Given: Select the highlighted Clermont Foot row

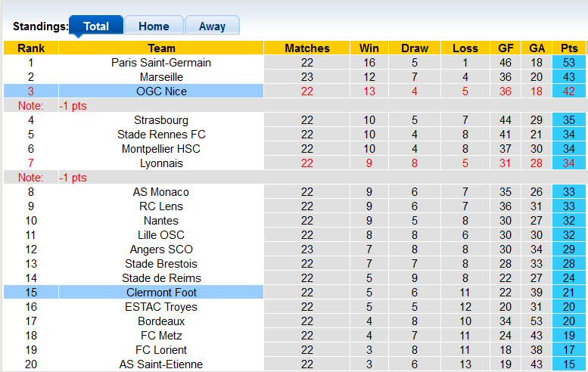Looking at the screenshot, I should pyautogui.click(x=161, y=293).
